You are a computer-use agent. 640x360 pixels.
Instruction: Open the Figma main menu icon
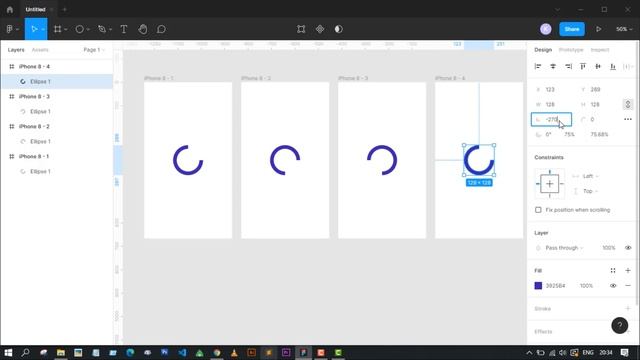tap(9, 29)
